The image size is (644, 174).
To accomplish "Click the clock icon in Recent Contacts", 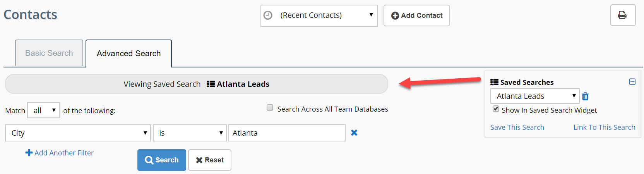I will click(268, 15).
